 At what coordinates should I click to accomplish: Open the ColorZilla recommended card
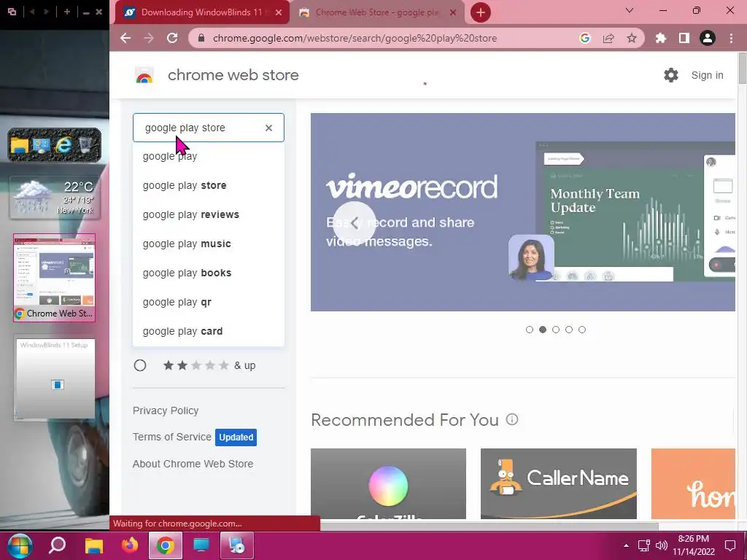pyautogui.click(x=388, y=483)
